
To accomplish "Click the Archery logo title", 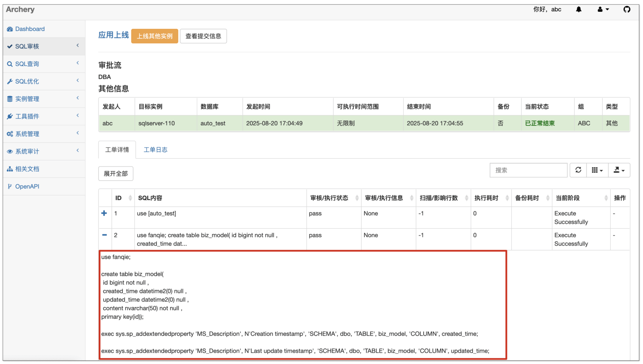I will coord(20,9).
